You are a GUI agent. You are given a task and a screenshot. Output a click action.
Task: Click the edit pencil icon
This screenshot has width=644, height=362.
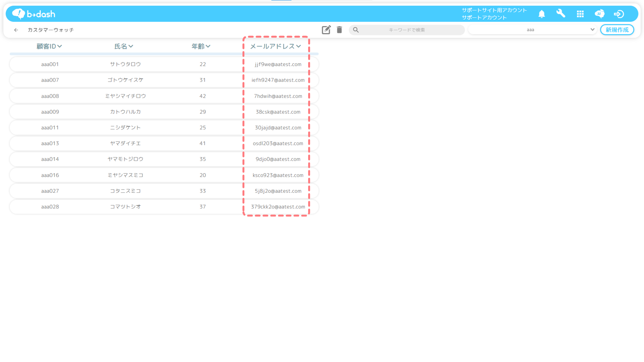[x=326, y=30]
